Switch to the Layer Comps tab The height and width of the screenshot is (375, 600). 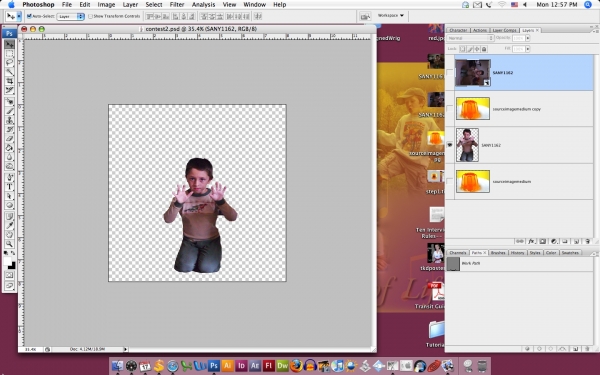[504, 30]
